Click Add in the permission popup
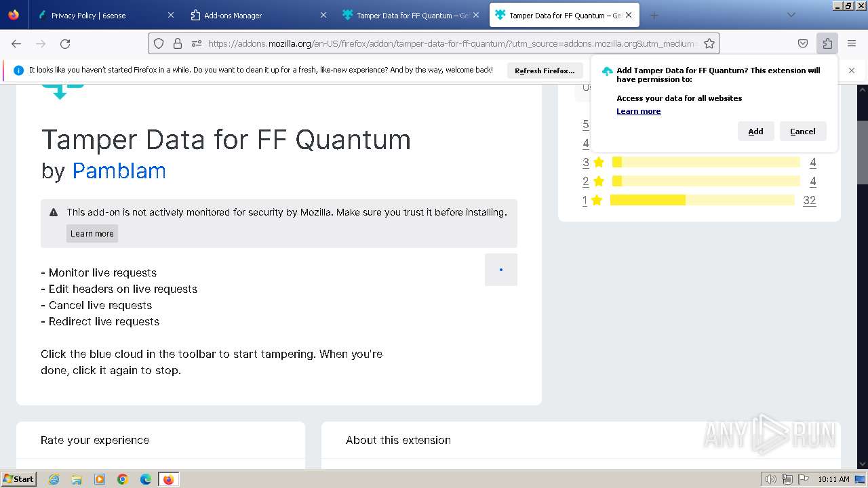This screenshot has width=868, height=488. pyautogui.click(x=755, y=131)
